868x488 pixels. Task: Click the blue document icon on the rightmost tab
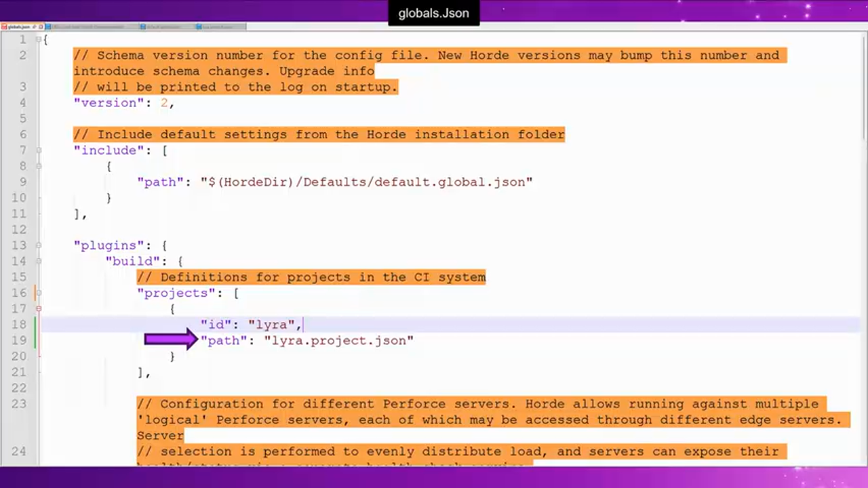point(199,27)
